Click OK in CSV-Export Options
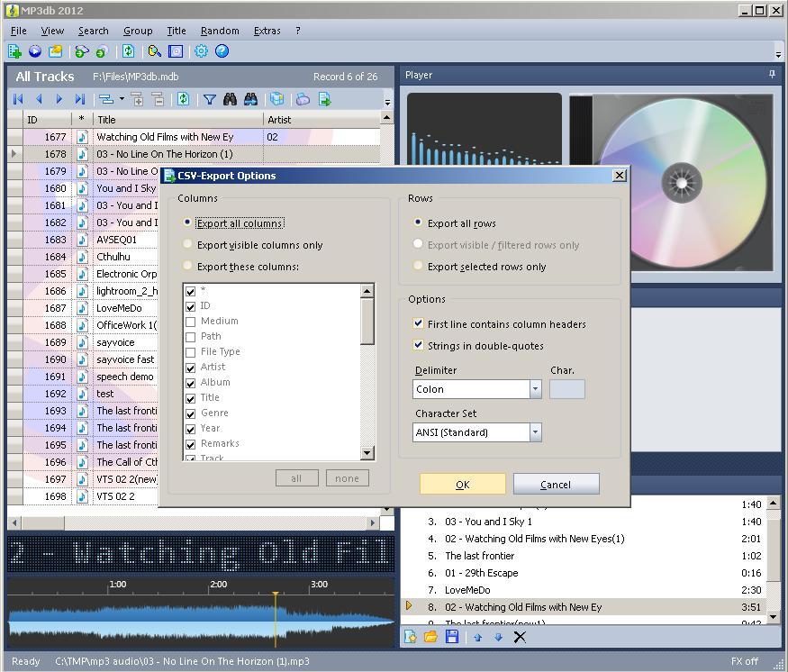The image size is (788, 672). [x=463, y=484]
